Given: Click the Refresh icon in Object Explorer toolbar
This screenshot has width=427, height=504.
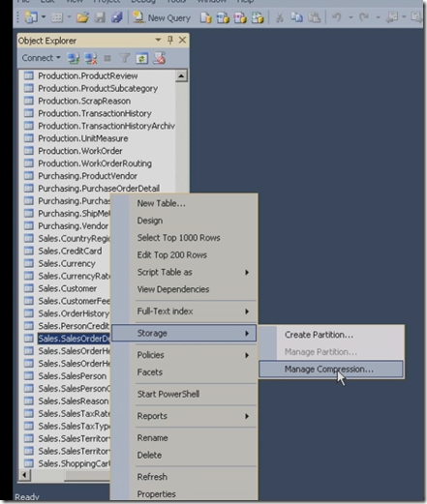Looking at the screenshot, I should [x=142, y=58].
